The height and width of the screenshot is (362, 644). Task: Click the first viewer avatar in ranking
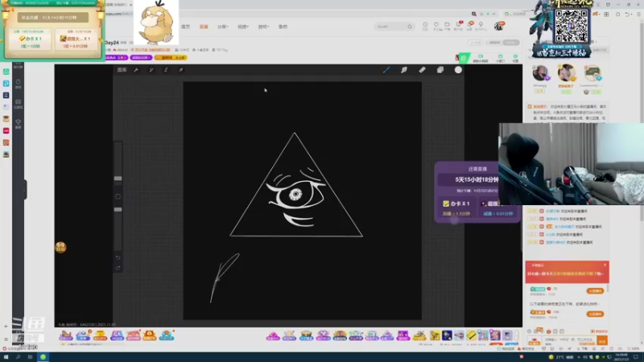540,73
